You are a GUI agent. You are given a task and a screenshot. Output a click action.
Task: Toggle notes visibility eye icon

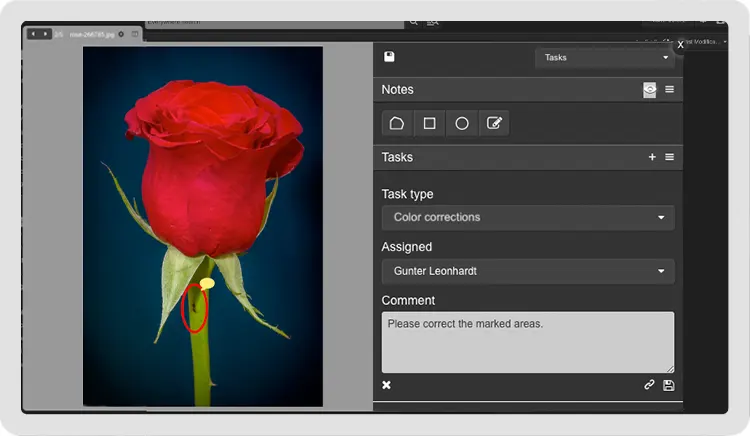(650, 89)
